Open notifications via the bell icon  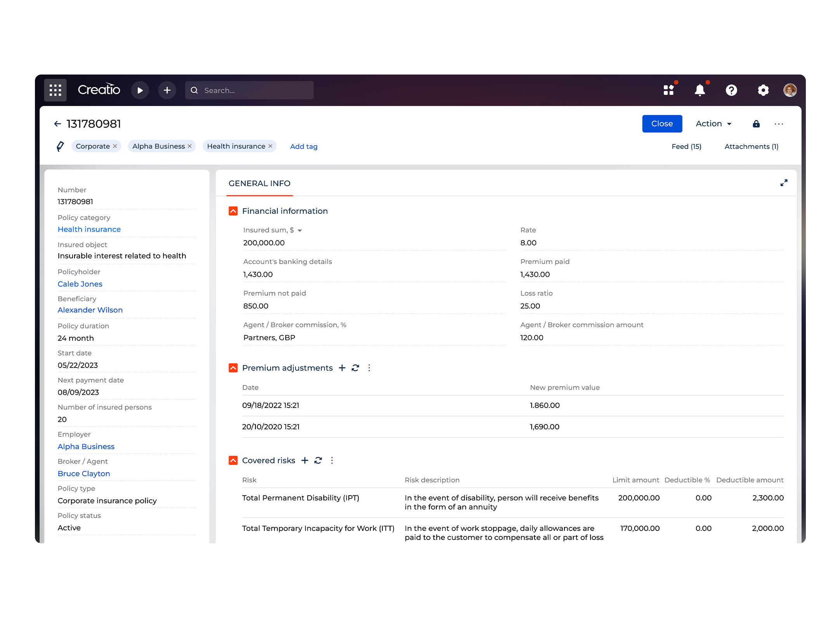pos(700,90)
